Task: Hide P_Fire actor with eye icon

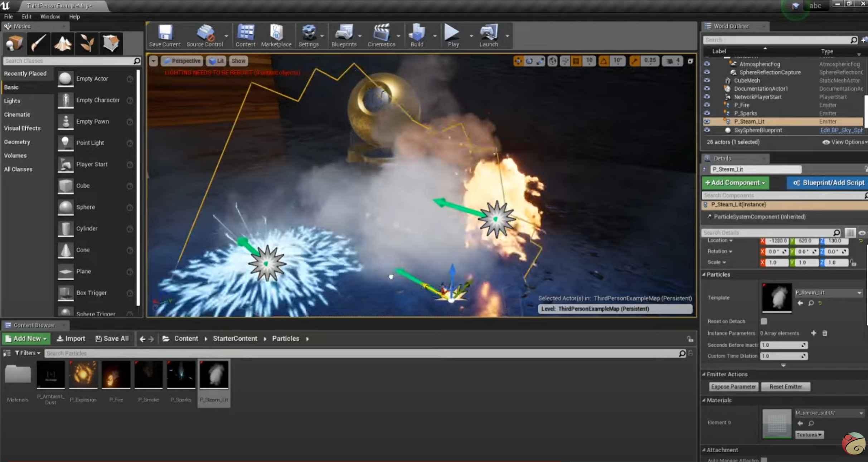Action: 707,105
